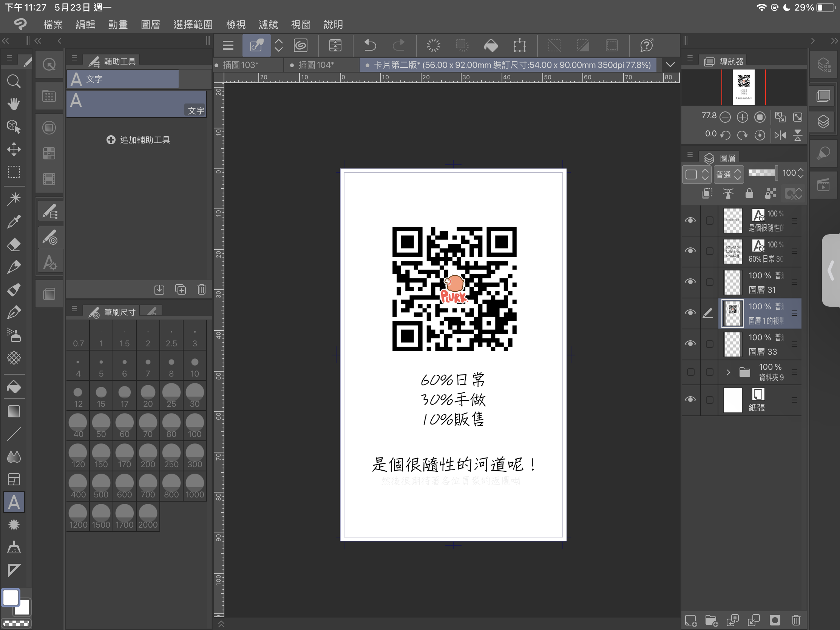
Task: Hide 圖層 31 layer
Action: coord(690,281)
